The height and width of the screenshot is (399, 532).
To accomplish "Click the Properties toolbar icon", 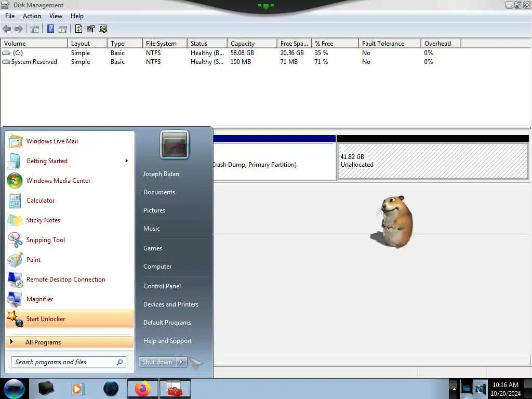I will [x=90, y=29].
